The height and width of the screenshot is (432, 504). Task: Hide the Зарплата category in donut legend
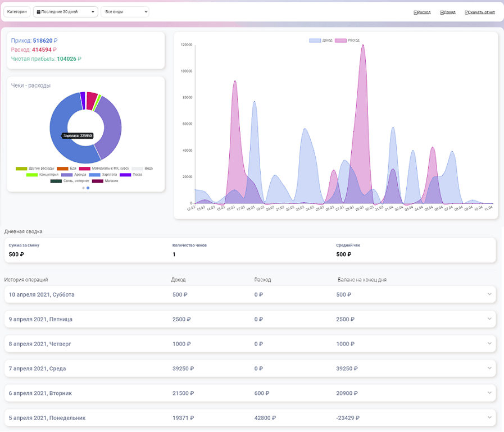pyautogui.click(x=102, y=175)
